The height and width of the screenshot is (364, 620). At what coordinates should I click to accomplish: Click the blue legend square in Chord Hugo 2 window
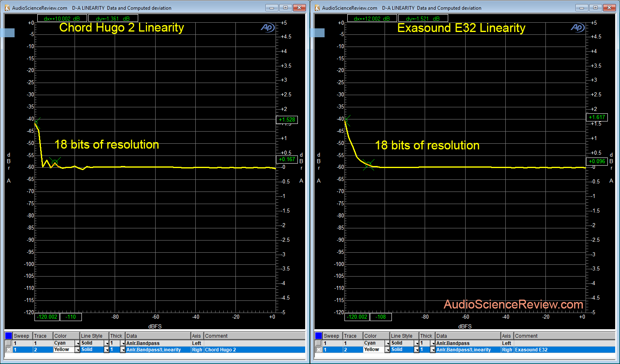point(9,336)
